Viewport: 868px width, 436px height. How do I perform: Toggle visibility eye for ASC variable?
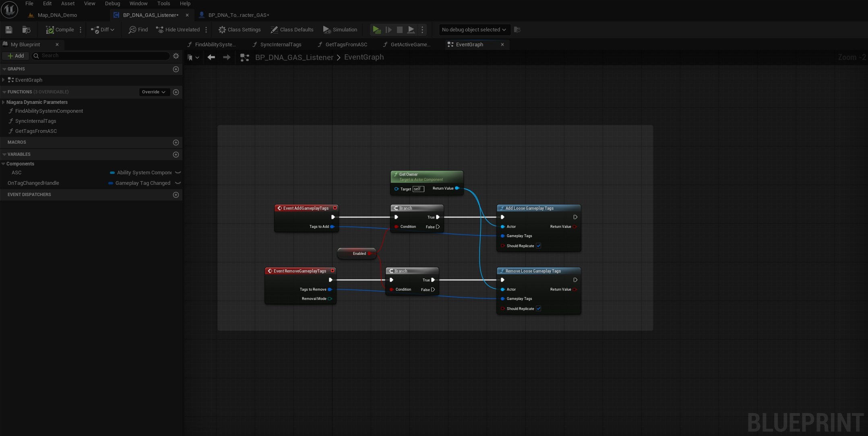click(x=178, y=173)
